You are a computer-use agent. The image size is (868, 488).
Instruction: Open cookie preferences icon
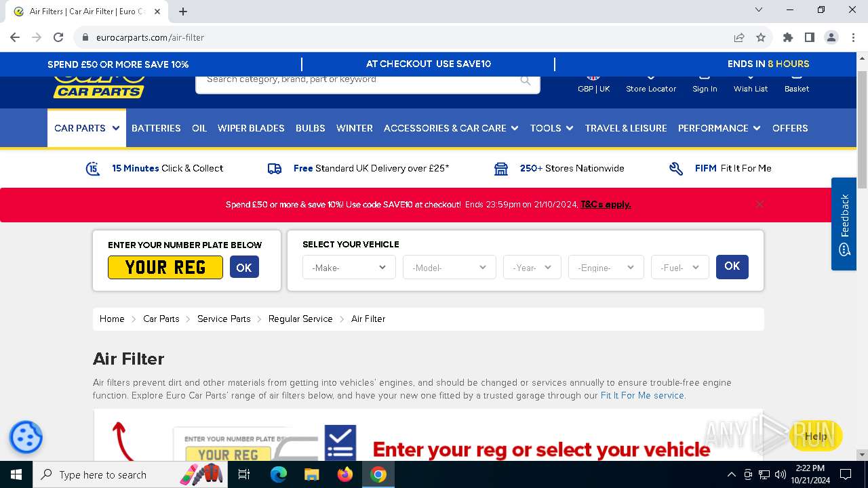click(26, 437)
